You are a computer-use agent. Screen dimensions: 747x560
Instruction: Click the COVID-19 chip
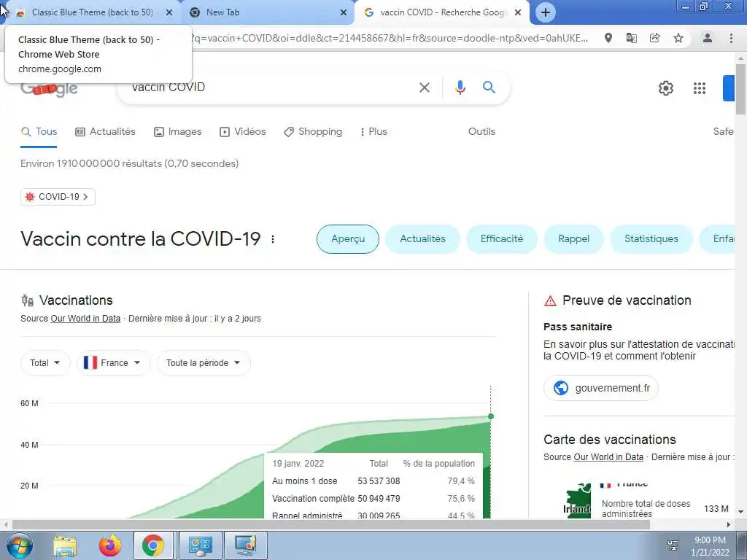coord(58,197)
